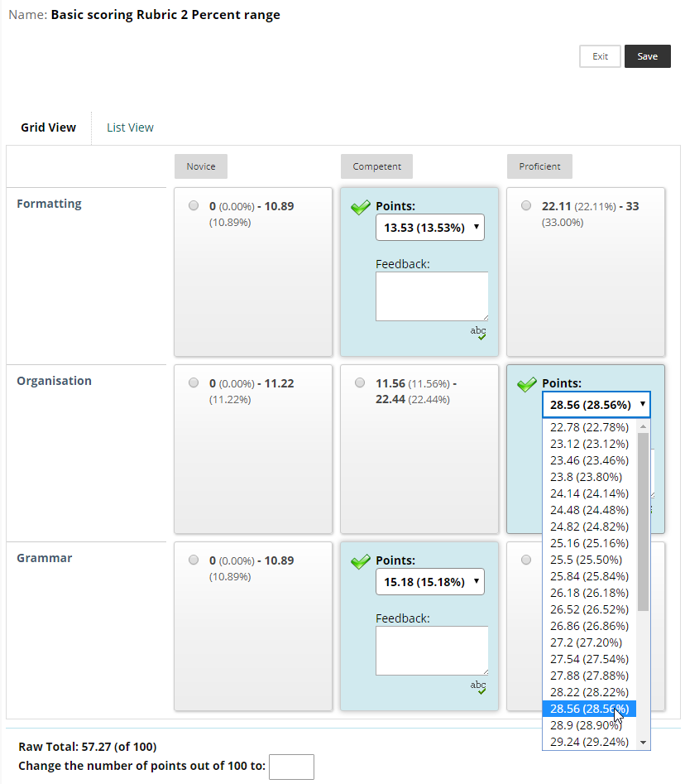This screenshot has height=784, width=685.
Task: Click the Competent column header
Action: pyautogui.click(x=376, y=166)
